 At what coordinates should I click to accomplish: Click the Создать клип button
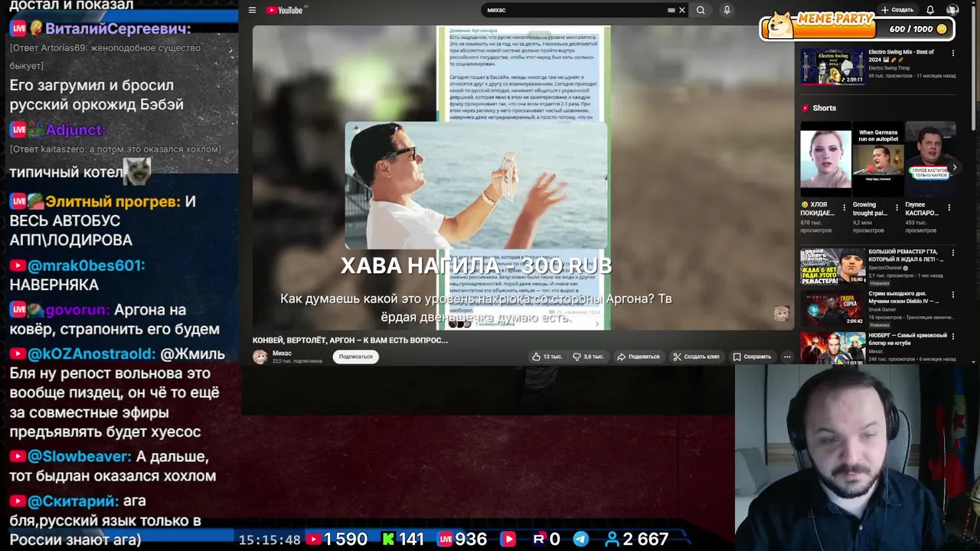click(x=696, y=357)
